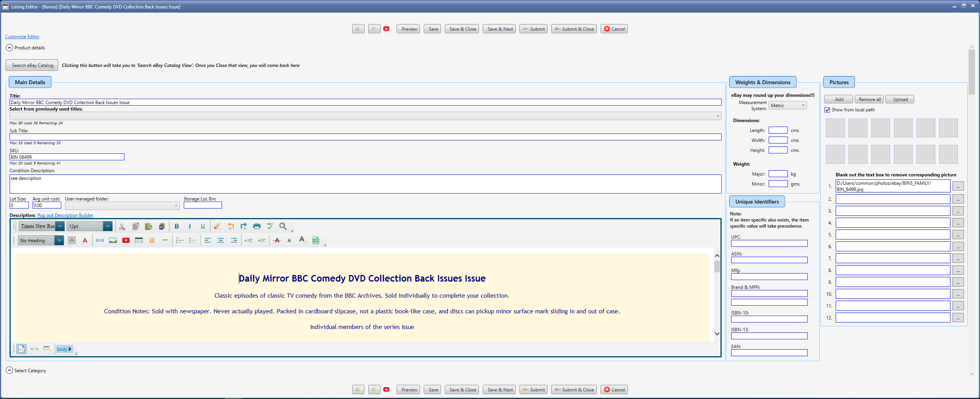Click the superscript A icon
The image size is (980, 399).
tap(290, 240)
